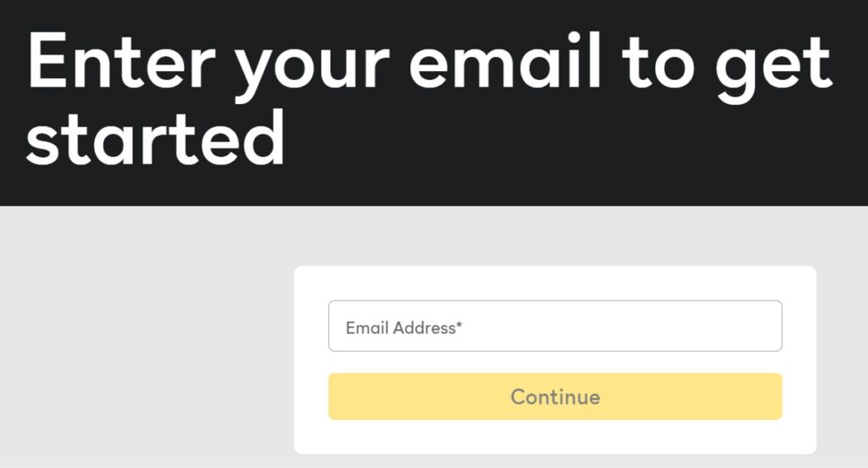Click the white card area below Continue
This screenshot has width=868, height=468.
[x=555, y=436]
